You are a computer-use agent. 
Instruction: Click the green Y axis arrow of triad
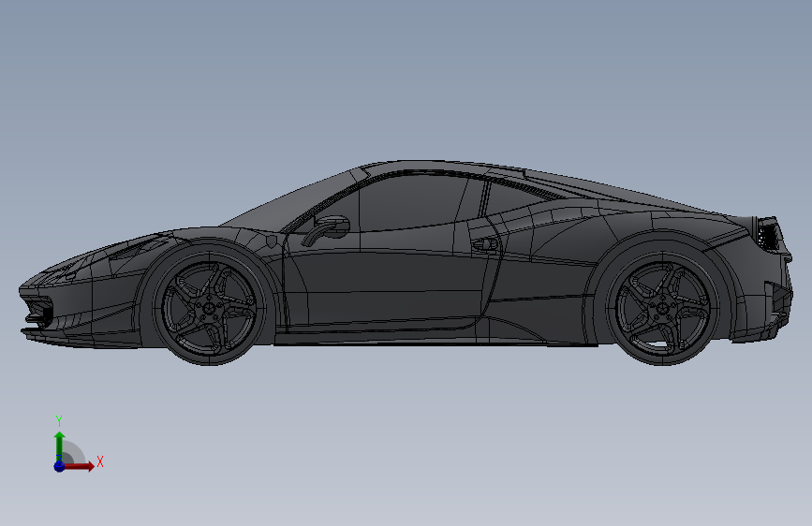pyautogui.click(x=60, y=446)
